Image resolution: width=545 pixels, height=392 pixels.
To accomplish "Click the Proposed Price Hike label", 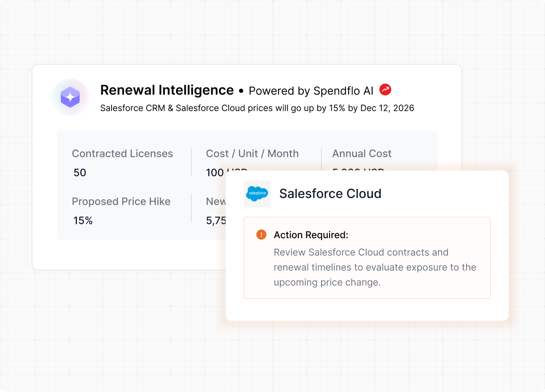I will click(121, 202).
